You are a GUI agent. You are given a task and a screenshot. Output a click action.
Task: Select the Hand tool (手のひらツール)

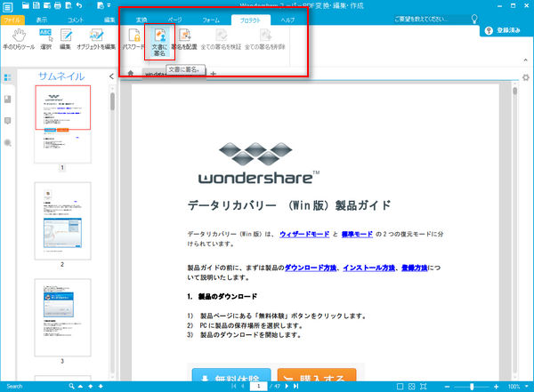(19, 39)
